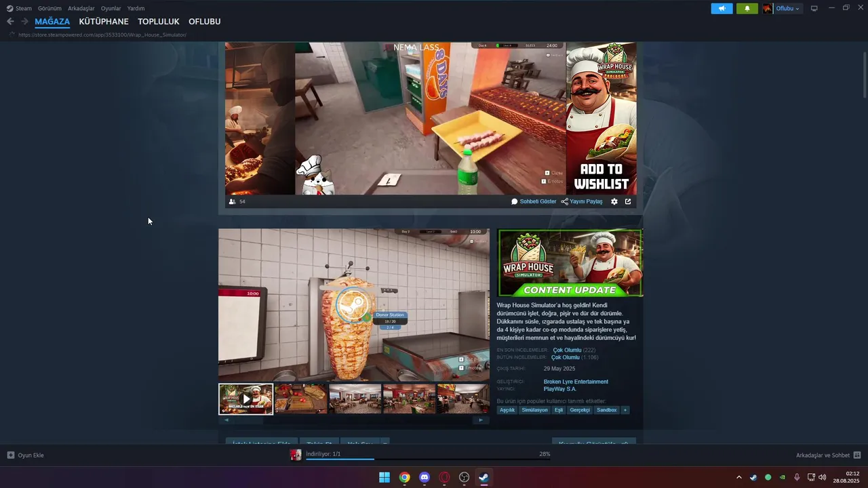
Task: Open the green notifications bell
Action: pos(747,8)
